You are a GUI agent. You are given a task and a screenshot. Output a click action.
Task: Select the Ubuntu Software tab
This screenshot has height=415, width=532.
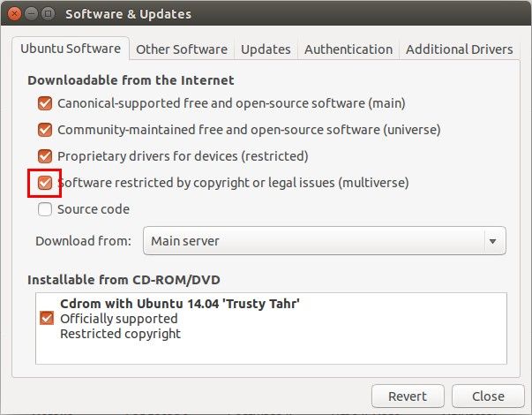(x=71, y=49)
